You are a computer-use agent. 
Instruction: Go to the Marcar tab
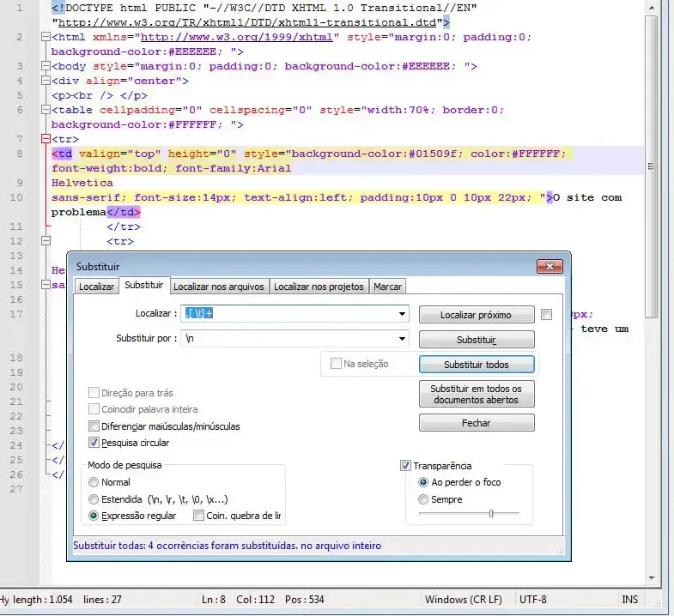387,287
